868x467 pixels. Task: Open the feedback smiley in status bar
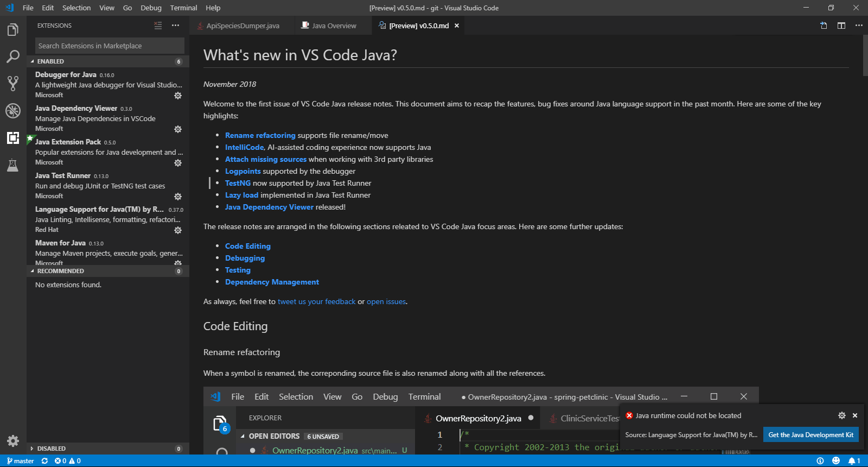(836, 461)
